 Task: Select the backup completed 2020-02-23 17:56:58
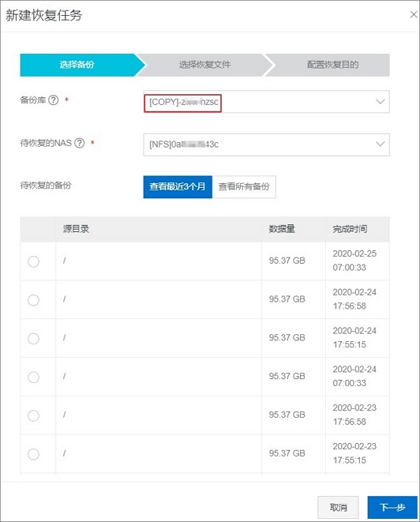pos(33,415)
